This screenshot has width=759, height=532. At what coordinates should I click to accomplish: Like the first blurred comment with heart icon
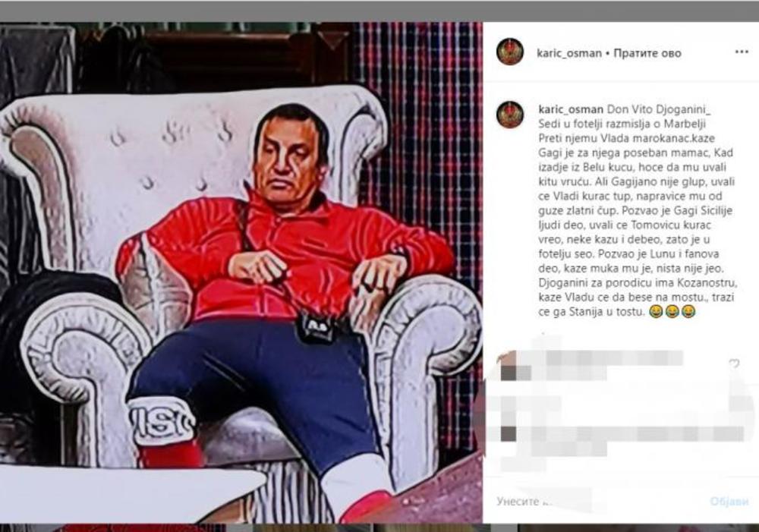tap(734, 364)
